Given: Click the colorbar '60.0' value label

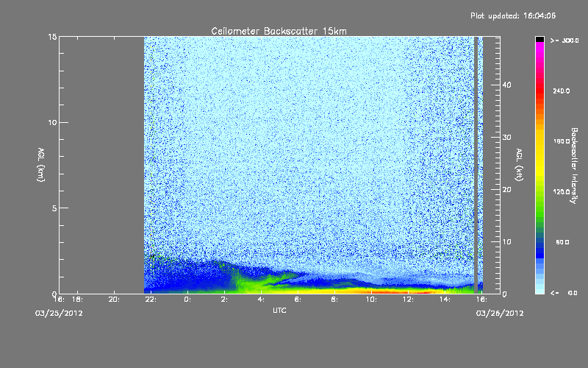Looking at the screenshot, I should (562, 243).
